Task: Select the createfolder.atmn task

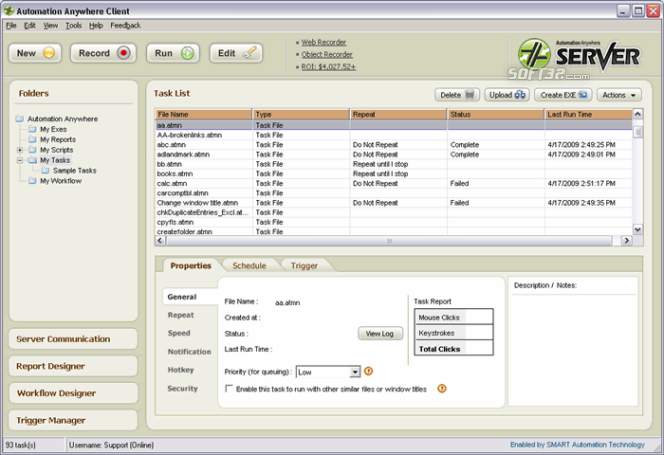Action: tap(394, 232)
